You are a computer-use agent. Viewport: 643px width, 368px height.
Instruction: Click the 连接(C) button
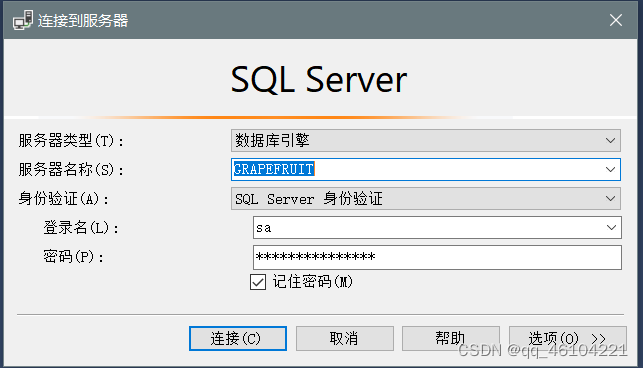[238, 338]
